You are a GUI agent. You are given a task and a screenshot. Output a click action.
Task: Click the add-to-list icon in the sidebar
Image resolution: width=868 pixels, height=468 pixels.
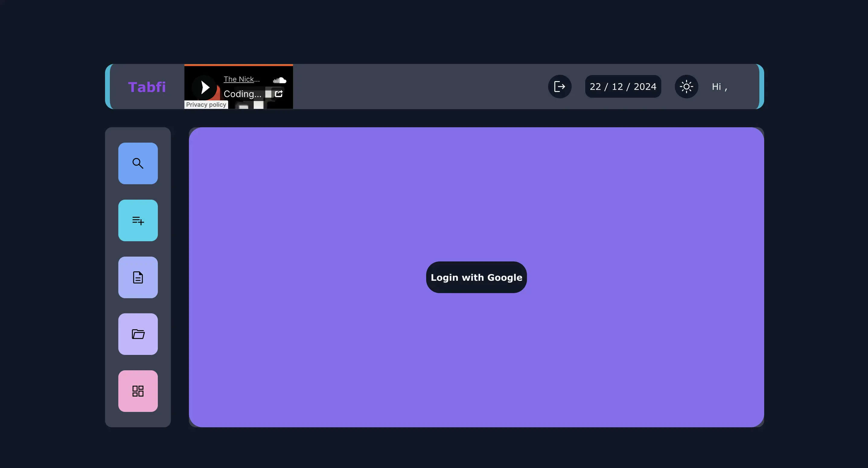point(138,220)
